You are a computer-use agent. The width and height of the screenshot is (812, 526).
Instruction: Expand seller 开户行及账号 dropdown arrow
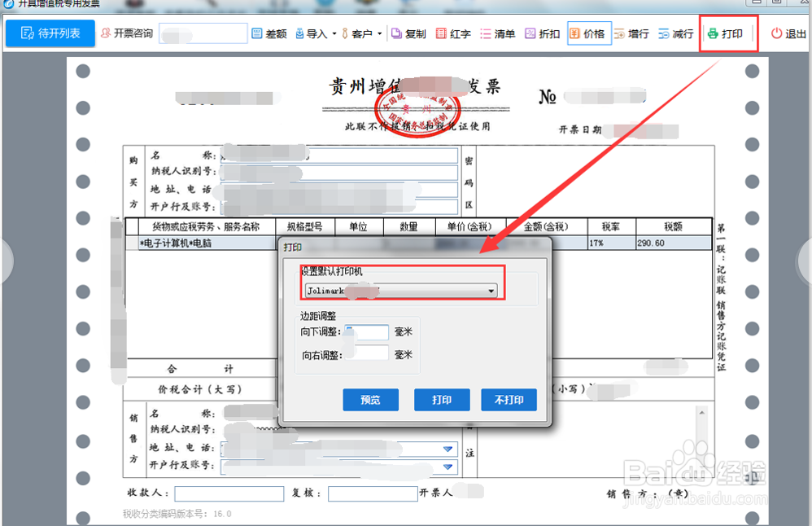(x=448, y=467)
